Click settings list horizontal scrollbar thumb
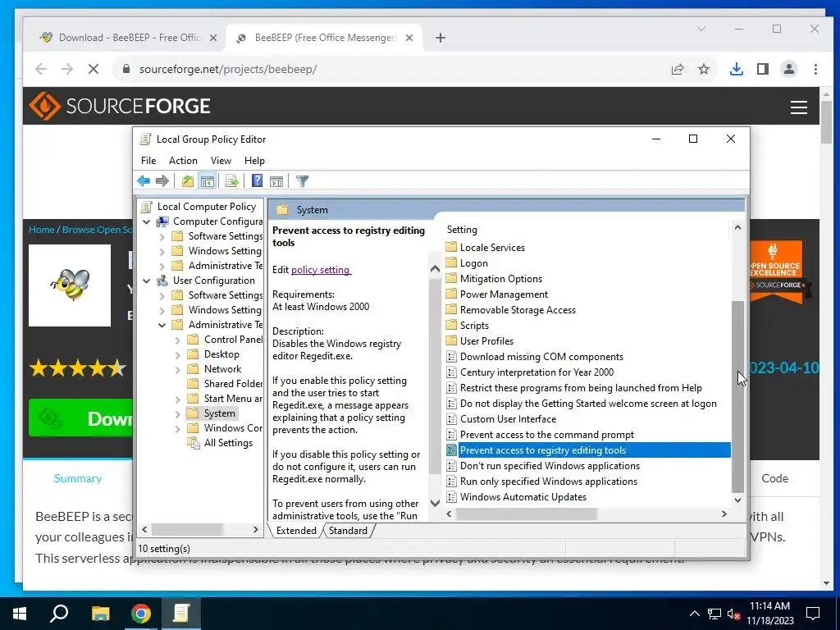The width and height of the screenshot is (840, 630). (x=526, y=514)
